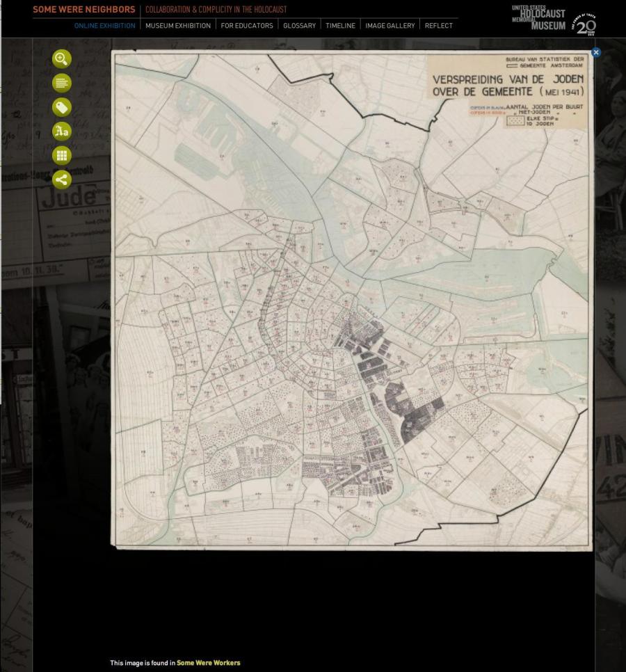626x672 pixels.
Task: Click the 20 years anniversary emblem
Action: (x=584, y=24)
